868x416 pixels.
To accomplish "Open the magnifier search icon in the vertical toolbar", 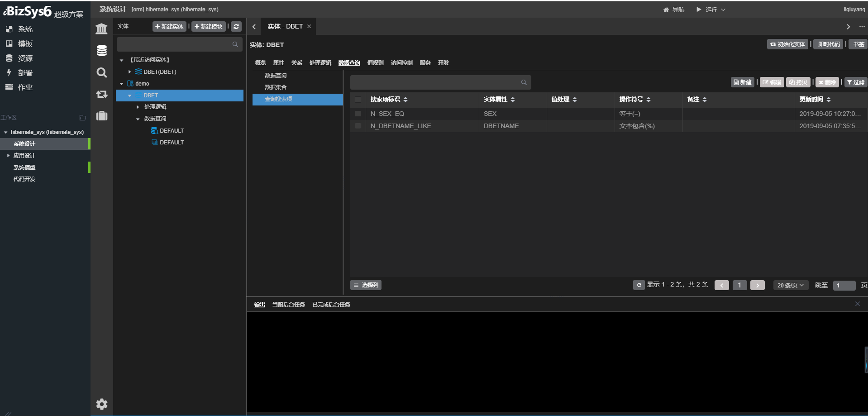I will click(x=101, y=72).
